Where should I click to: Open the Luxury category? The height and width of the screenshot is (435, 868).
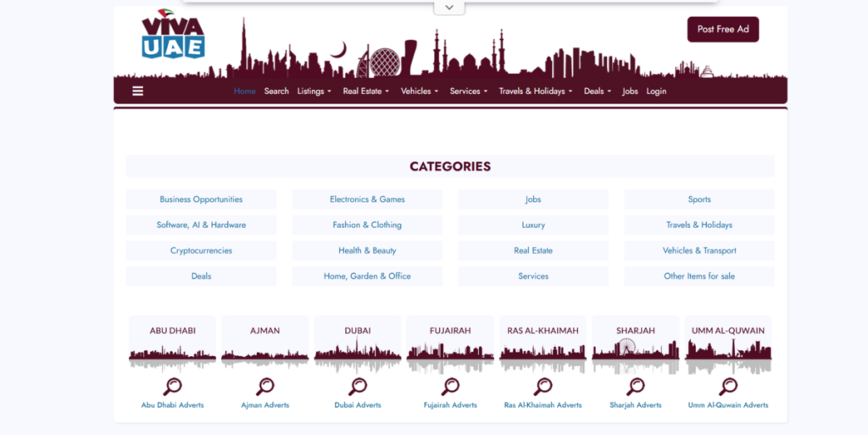point(533,226)
